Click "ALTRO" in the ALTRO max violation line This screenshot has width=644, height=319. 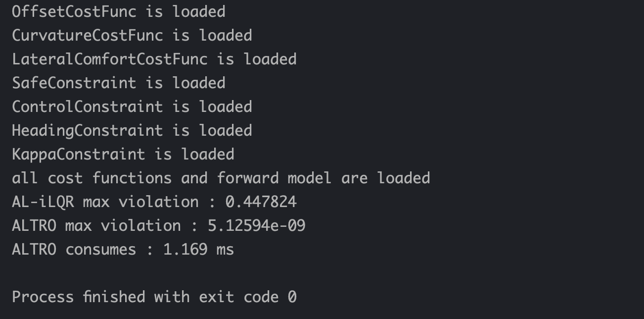tap(34, 225)
